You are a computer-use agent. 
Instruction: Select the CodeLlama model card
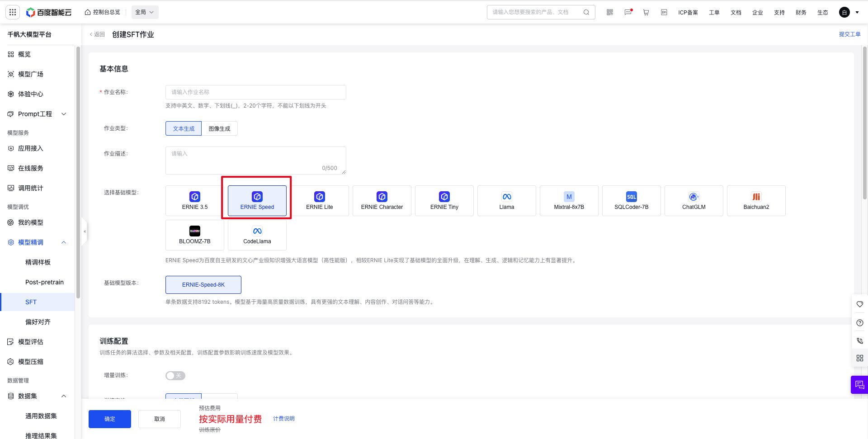point(257,235)
